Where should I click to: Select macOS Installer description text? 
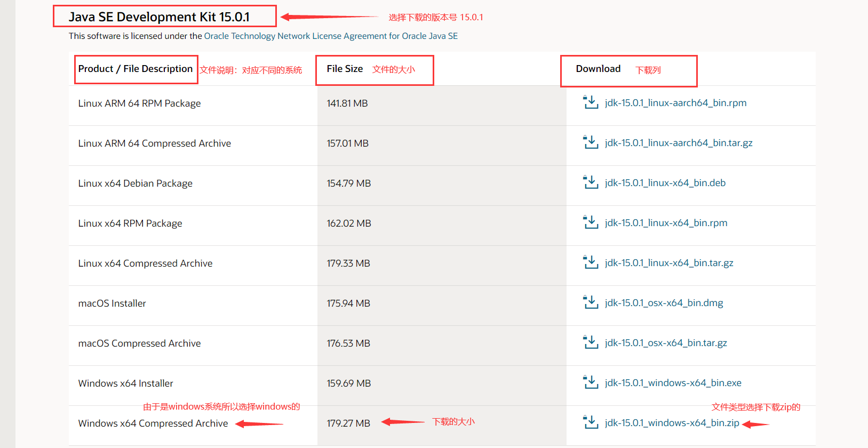[x=112, y=303]
